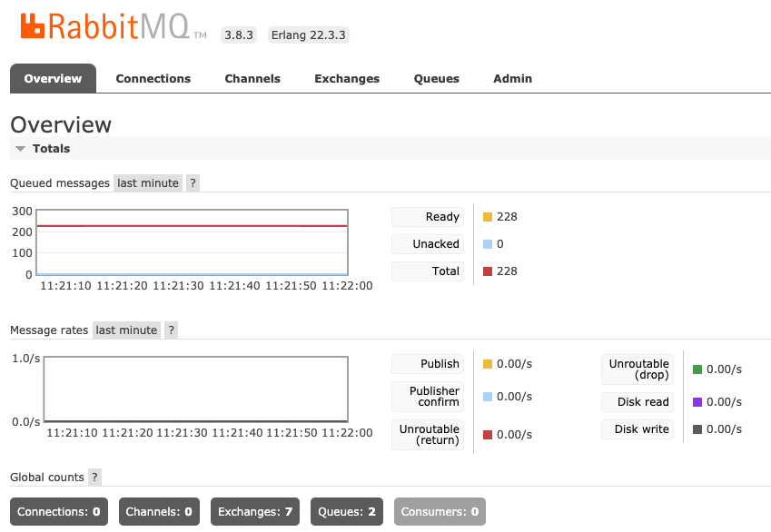
Task: Open the Admin tab
Action: pos(512,79)
